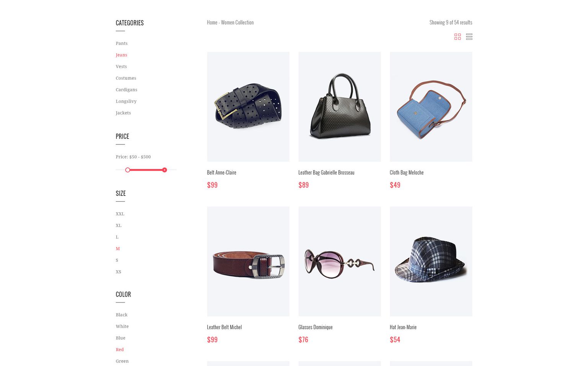Click the left price slider handle
Screen dimensions: 588x366
[128, 170]
